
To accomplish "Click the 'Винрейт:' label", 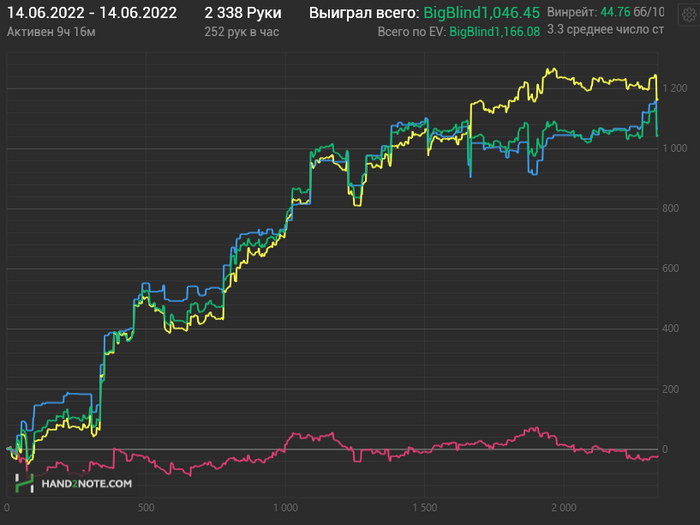I will [572, 12].
